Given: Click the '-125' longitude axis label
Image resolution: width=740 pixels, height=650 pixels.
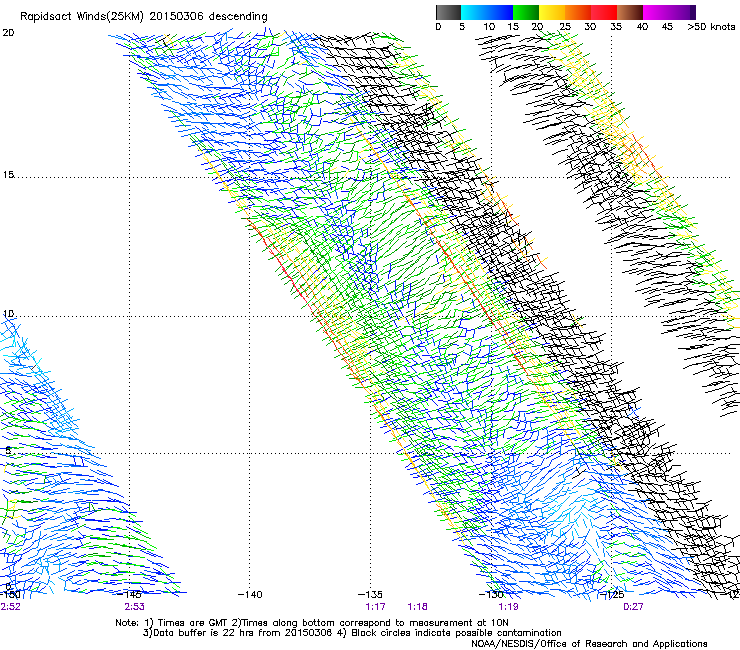Looking at the screenshot, I should (611, 594).
